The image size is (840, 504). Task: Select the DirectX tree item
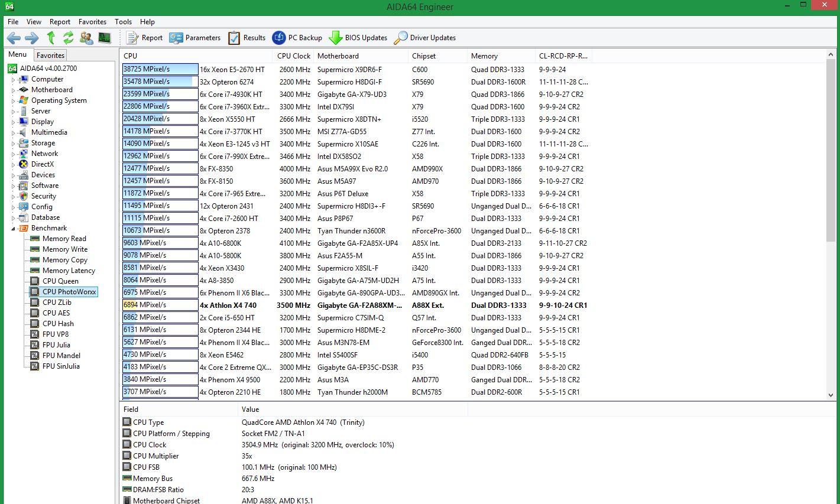pyautogui.click(x=43, y=164)
